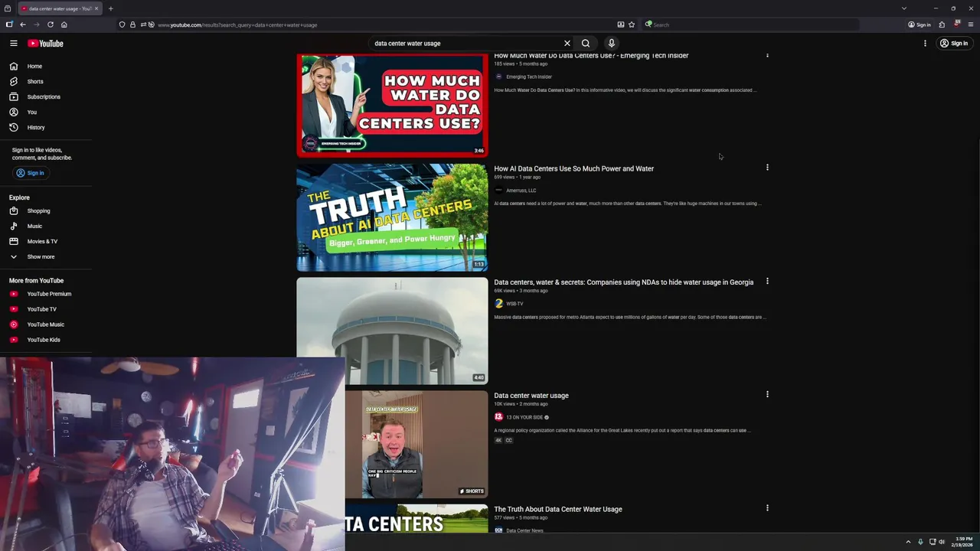Open History in the sidebar
Image resolution: width=980 pixels, height=551 pixels.
pos(36,128)
